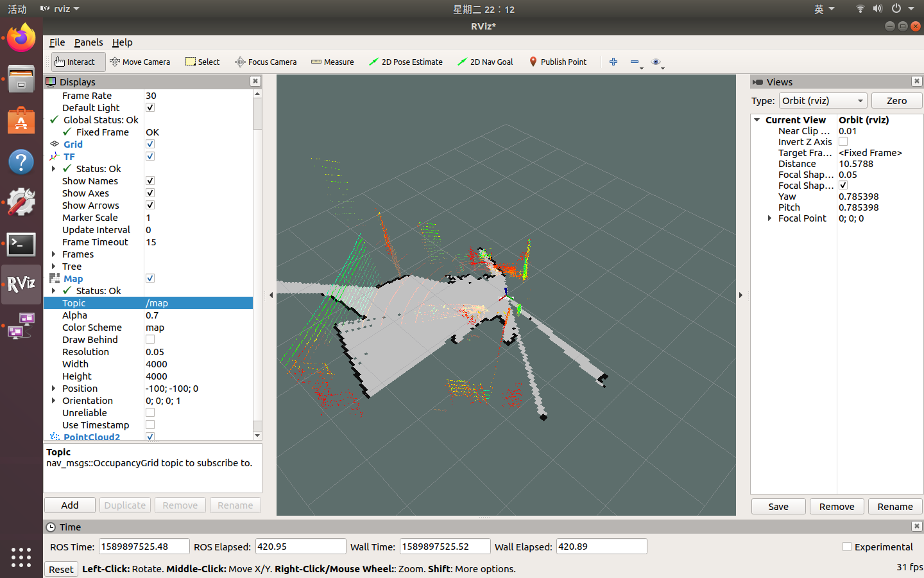Expand the TF Frames tree node
The image size is (924, 578).
tap(53, 254)
